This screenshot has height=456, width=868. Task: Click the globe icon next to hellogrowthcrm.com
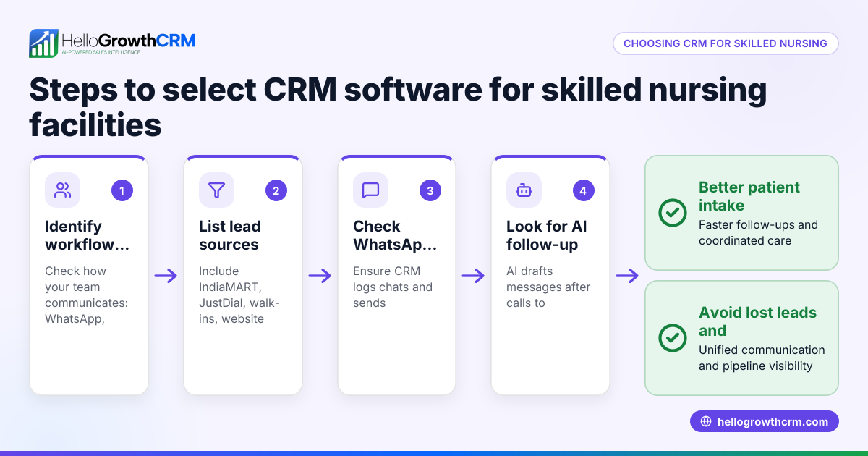706,421
